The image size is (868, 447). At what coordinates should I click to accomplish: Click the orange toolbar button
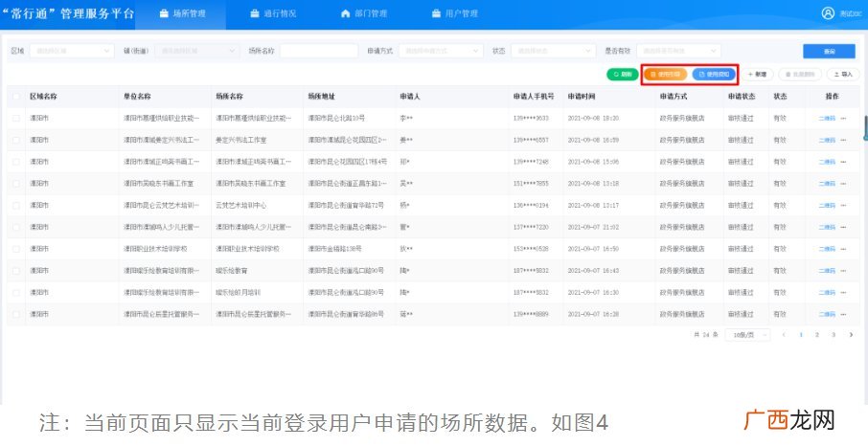click(666, 74)
